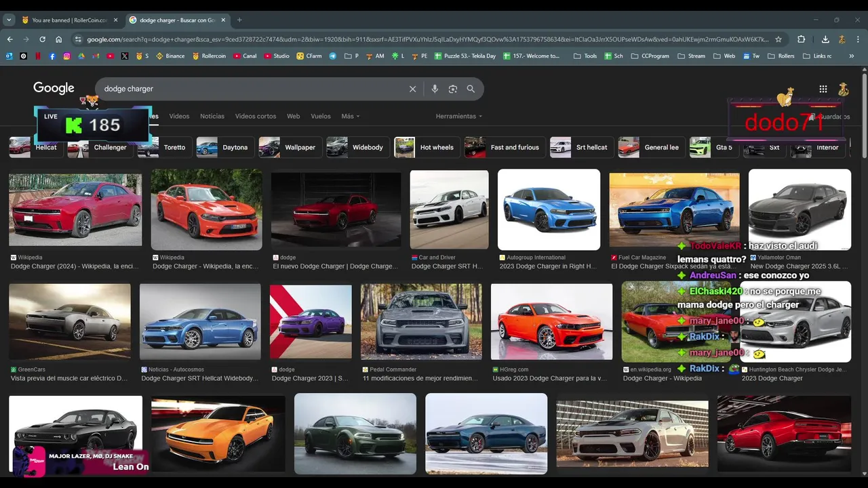Filter images by Gta 5 chip
868x488 pixels.
click(x=713, y=147)
